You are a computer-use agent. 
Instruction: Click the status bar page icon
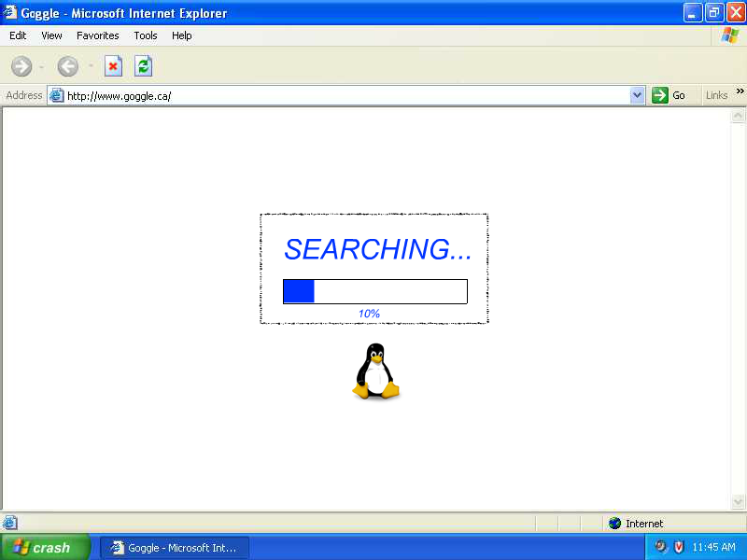pyautogui.click(x=9, y=523)
